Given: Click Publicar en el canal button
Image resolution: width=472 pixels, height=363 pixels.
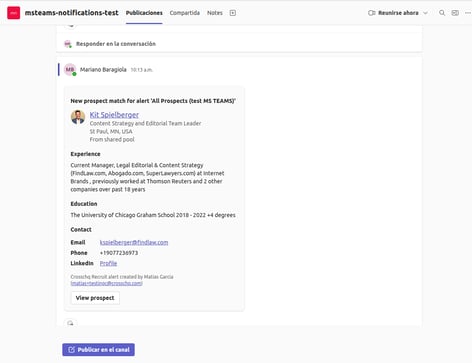Looking at the screenshot, I should (98, 350).
